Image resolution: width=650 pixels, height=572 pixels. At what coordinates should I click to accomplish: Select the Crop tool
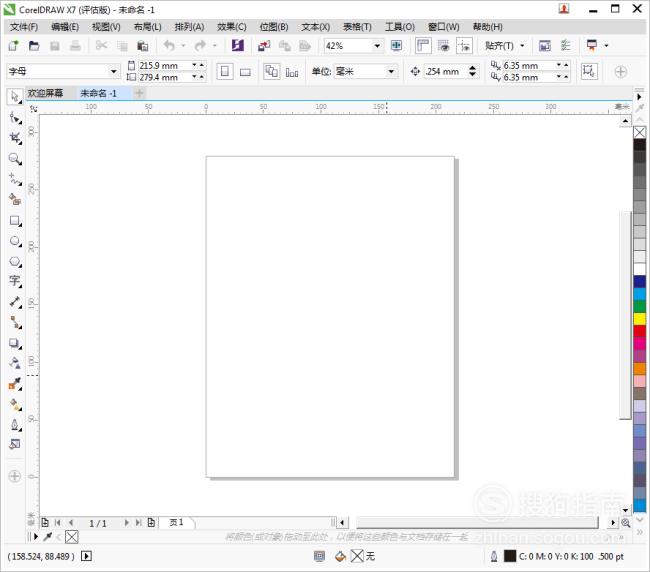[x=15, y=138]
